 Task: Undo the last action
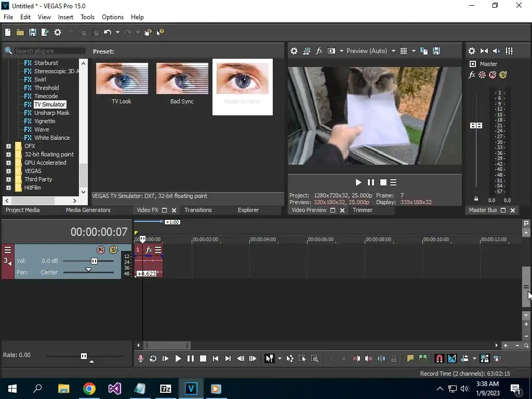tap(108, 32)
